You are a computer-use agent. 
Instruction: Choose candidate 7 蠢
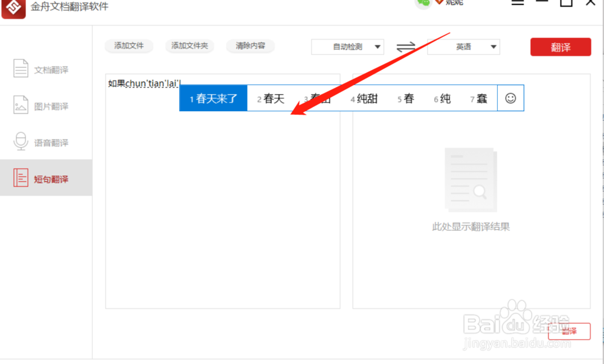(479, 98)
